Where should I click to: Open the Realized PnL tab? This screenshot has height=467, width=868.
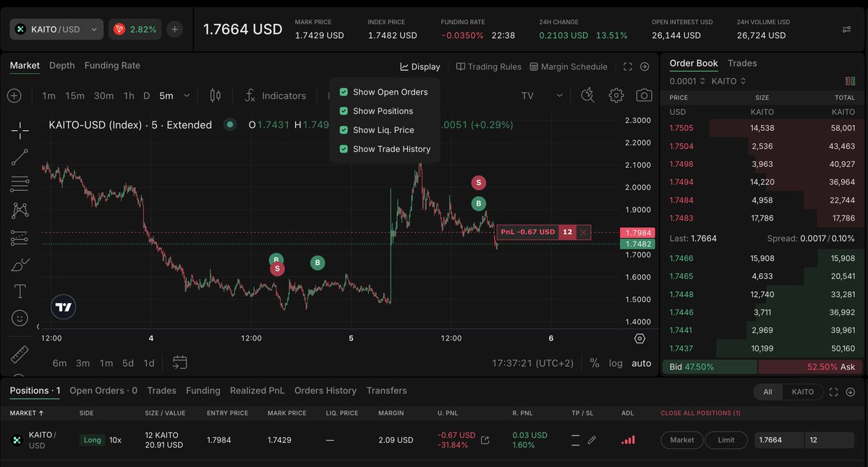(257, 390)
